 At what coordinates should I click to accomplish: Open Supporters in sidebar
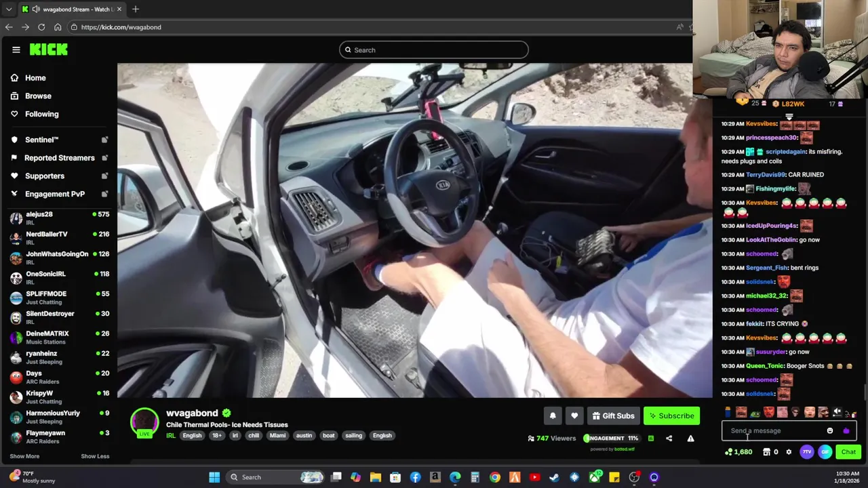tap(44, 176)
